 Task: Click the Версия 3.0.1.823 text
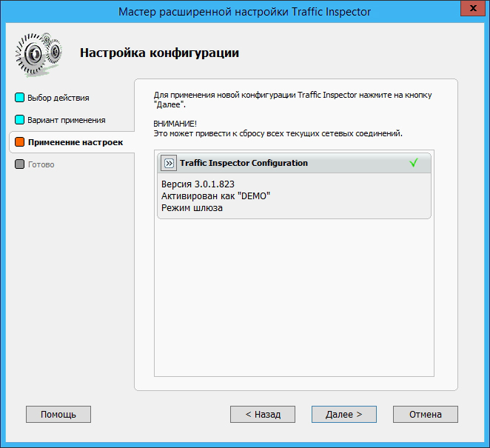click(198, 184)
